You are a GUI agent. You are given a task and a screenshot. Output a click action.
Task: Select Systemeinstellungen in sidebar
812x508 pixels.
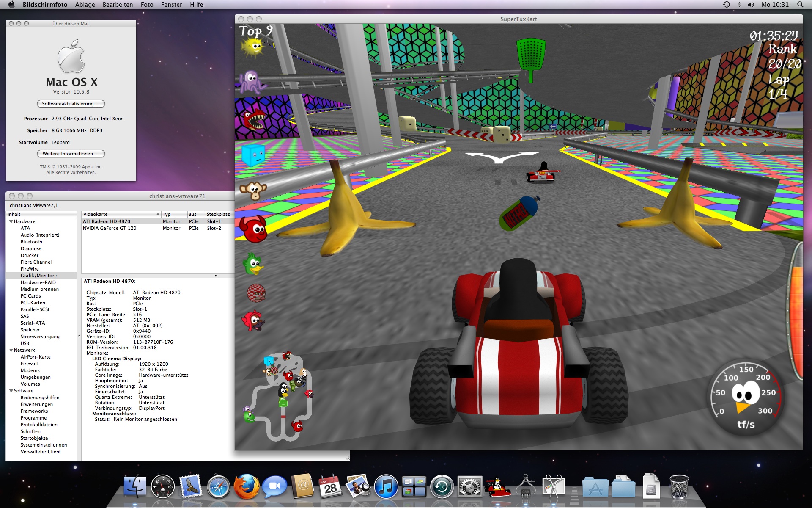pyautogui.click(x=41, y=445)
